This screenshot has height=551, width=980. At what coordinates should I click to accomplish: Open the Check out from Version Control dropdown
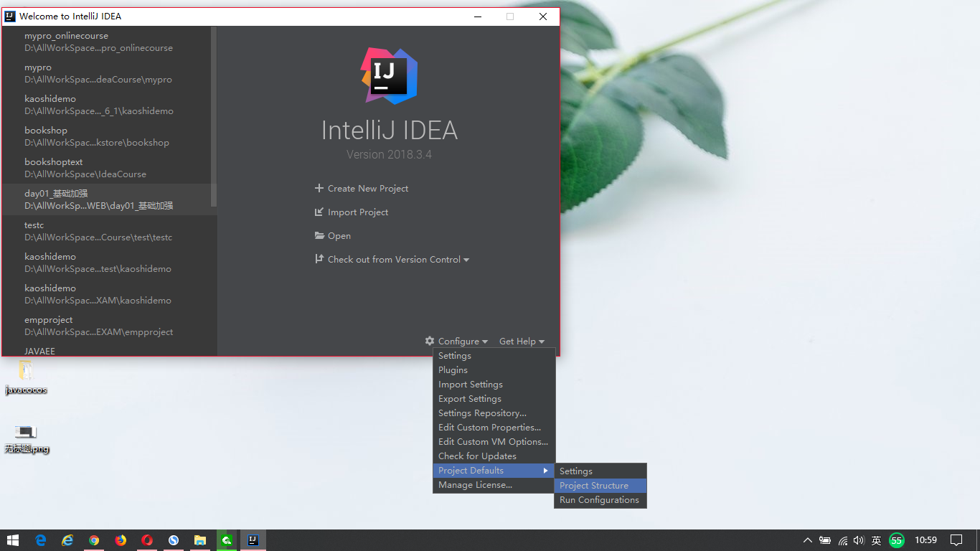[x=467, y=259]
